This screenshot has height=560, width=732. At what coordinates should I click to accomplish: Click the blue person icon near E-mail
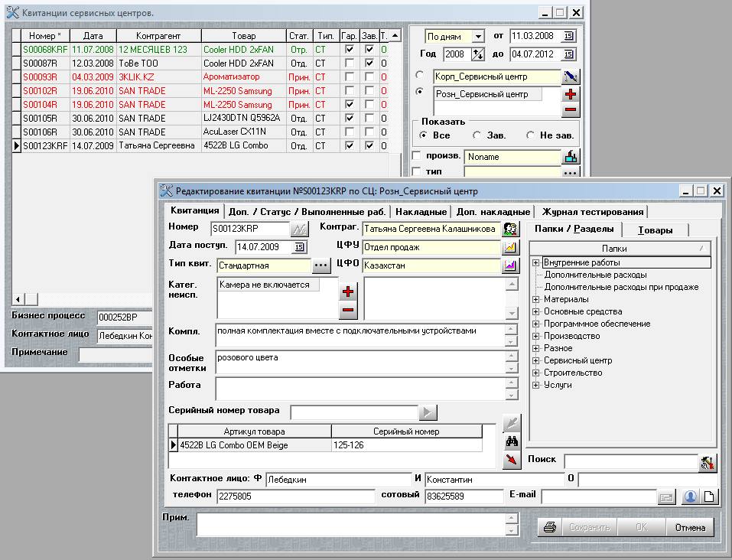click(690, 497)
